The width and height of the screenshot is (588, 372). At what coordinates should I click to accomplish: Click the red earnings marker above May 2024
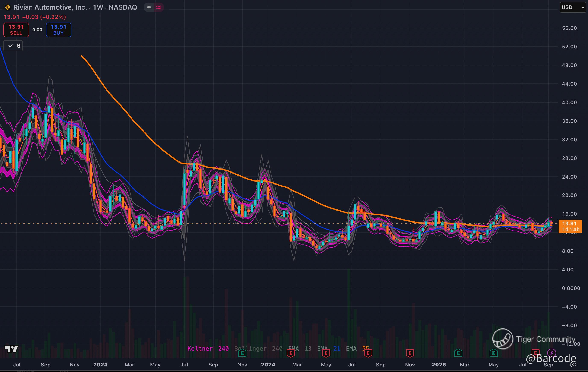(x=326, y=353)
